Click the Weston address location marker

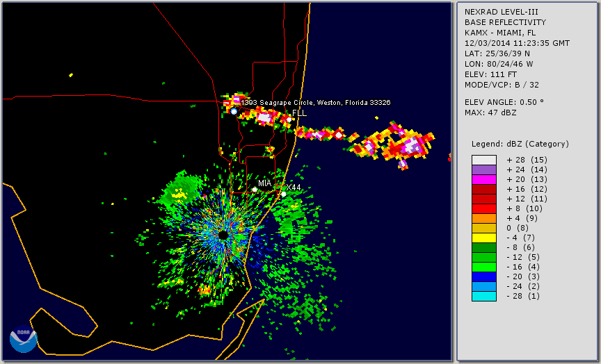[x=234, y=111]
